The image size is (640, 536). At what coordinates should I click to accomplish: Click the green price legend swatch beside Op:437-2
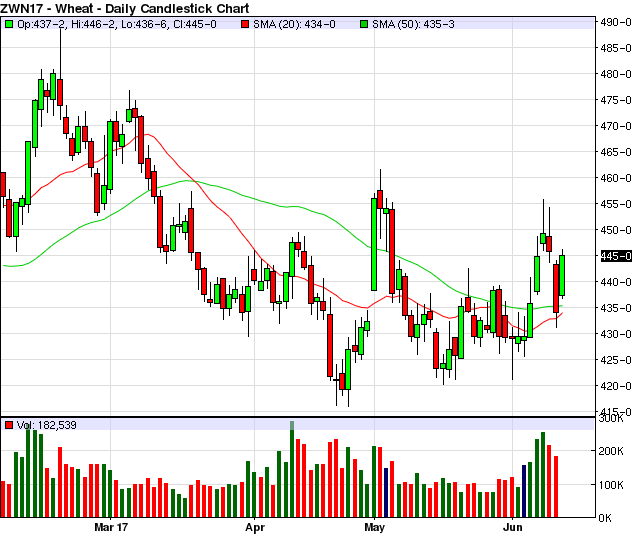pyautogui.click(x=9, y=24)
